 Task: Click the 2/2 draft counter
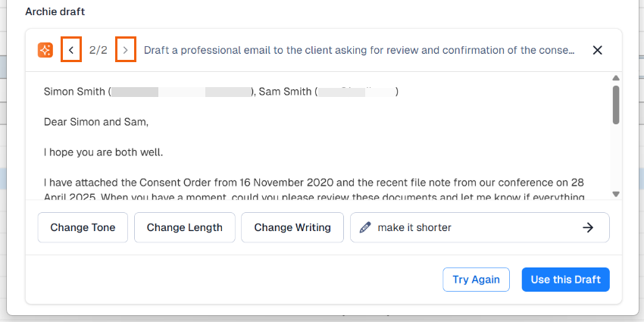98,50
